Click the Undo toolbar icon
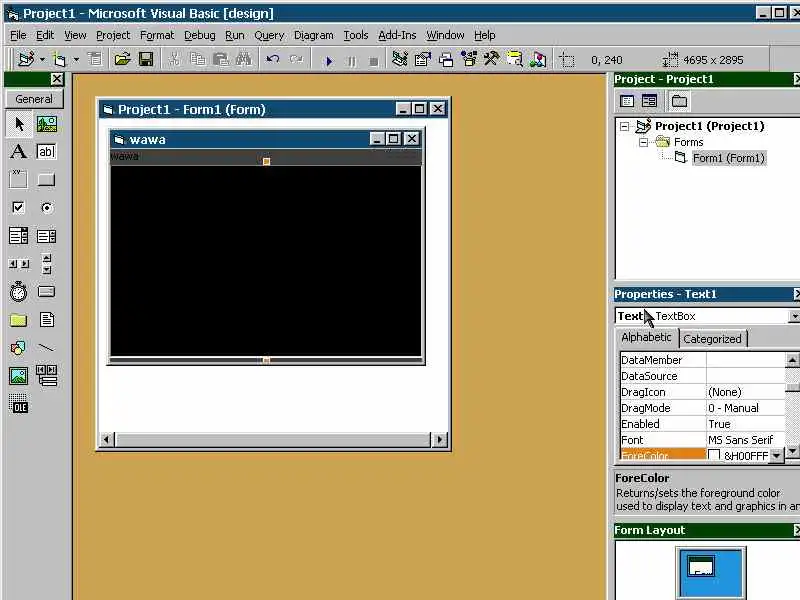 [x=273, y=60]
